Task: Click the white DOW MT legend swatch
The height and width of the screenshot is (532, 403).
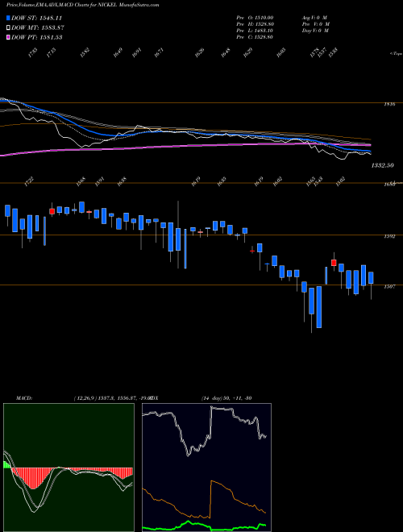Action: pyautogui.click(x=8, y=28)
